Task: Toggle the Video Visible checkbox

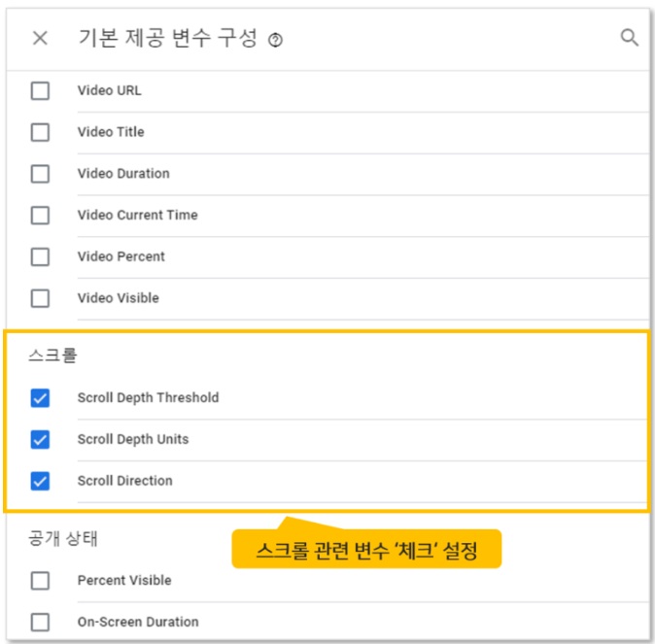Action: 40,298
